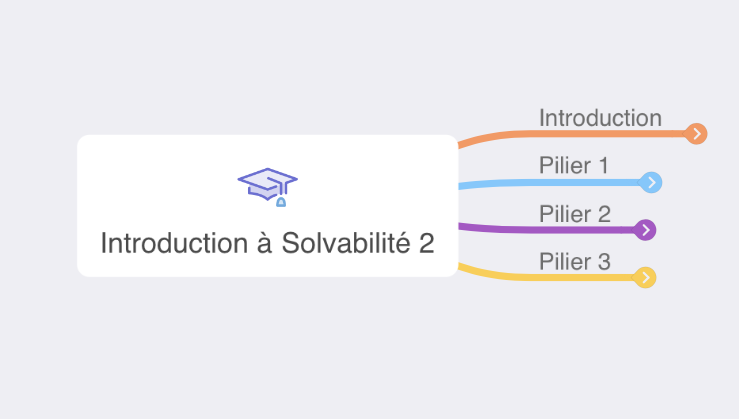This screenshot has height=419, width=739.
Task: Click the blue branch connector line
Action: point(520,184)
